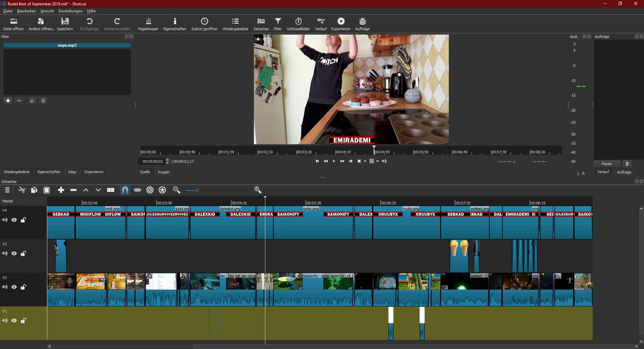The height and width of the screenshot is (349, 644).
Task: Hide track V4 with eye icon
Action: pyautogui.click(x=14, y=220)
